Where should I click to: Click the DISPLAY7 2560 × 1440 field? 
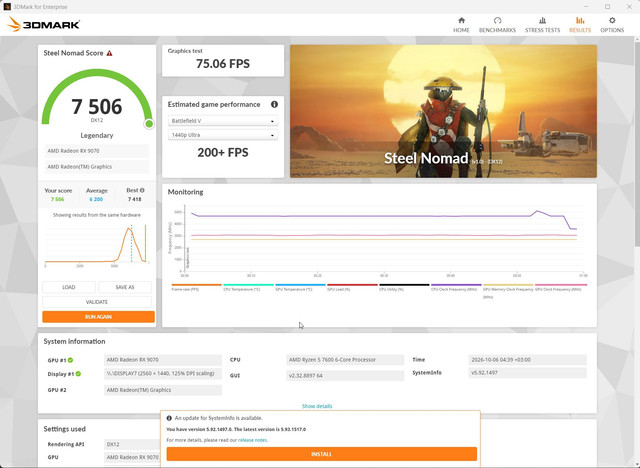tap(163, 373)
